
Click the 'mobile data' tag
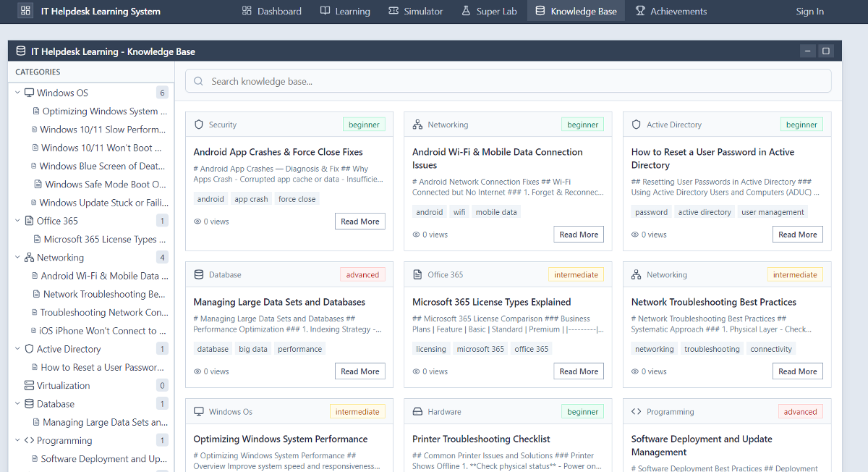point(496,212)
